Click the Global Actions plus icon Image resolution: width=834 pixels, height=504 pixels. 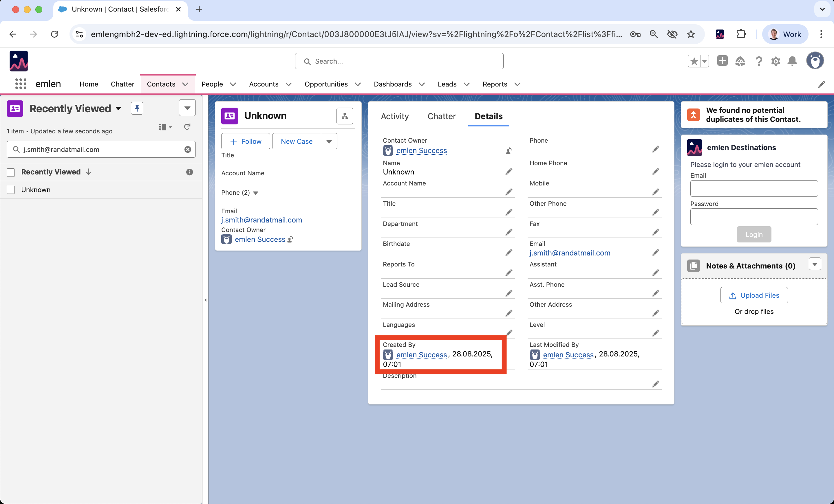tap(722, 61)
